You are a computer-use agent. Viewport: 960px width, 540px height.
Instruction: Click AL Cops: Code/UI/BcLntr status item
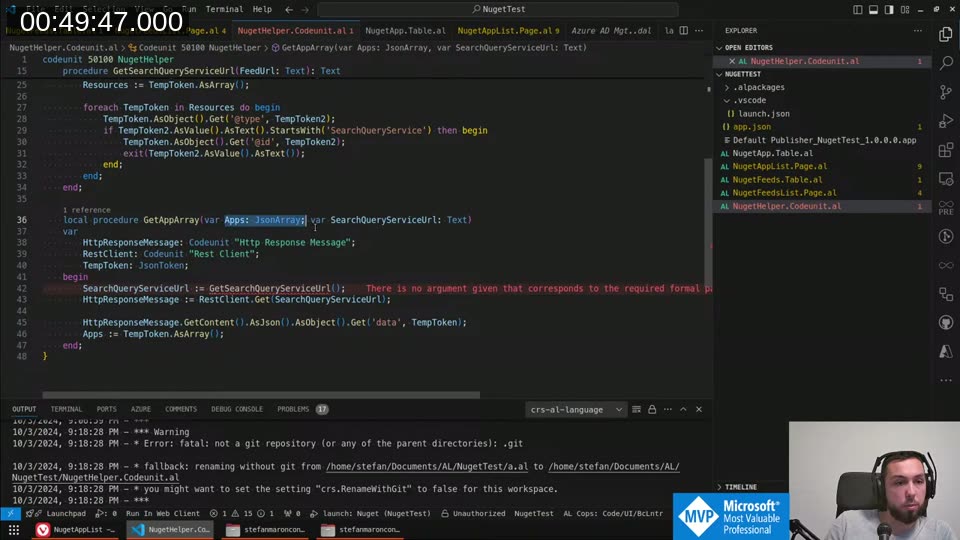(x=613, y=514)
